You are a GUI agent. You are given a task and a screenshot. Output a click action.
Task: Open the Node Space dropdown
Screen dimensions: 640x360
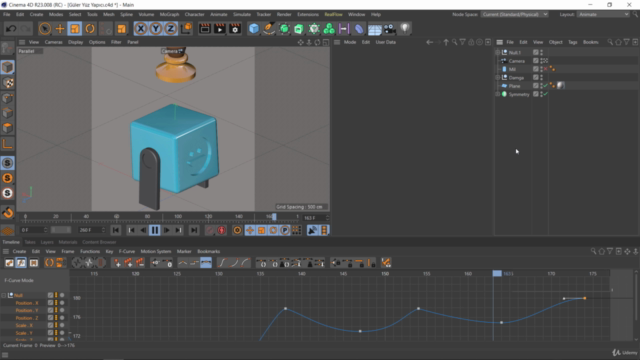click(514, 14)
